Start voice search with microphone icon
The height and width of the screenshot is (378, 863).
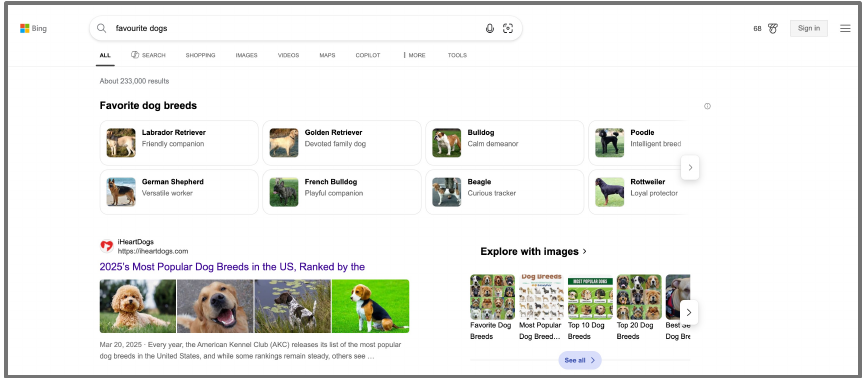pyautogui.click(x=490, y=29)
